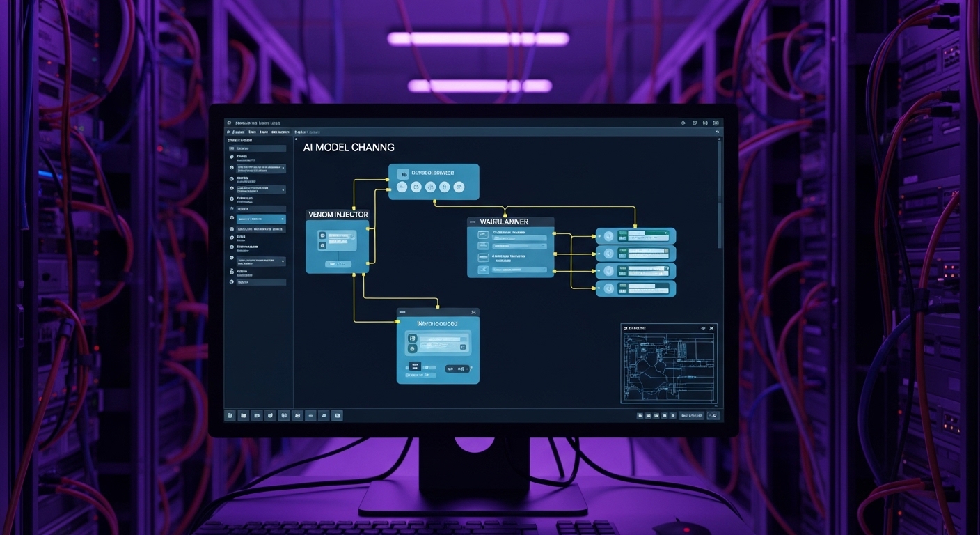
Task: Collapse the Wairlanner node header
Action: [x=472, y=222]
